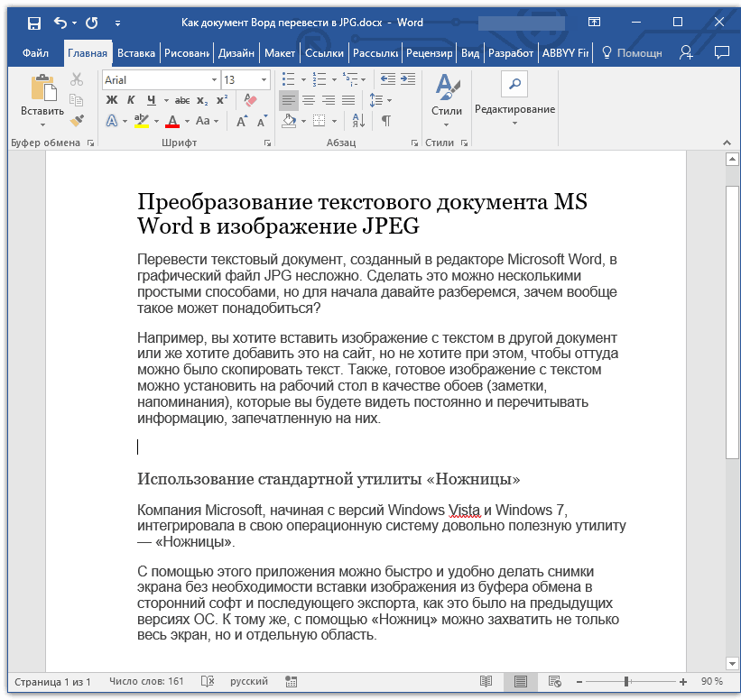Click the zoom slider handle
Image resolution: width=741 pixels, height=700 pixels.
pyautogui.click(x=626, y=682)
